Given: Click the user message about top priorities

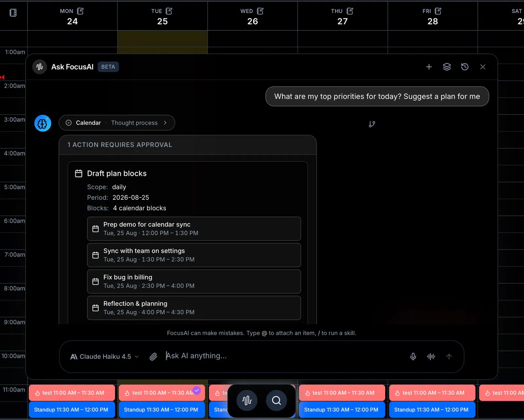Looking at the screenshot, I should [377, 96].
